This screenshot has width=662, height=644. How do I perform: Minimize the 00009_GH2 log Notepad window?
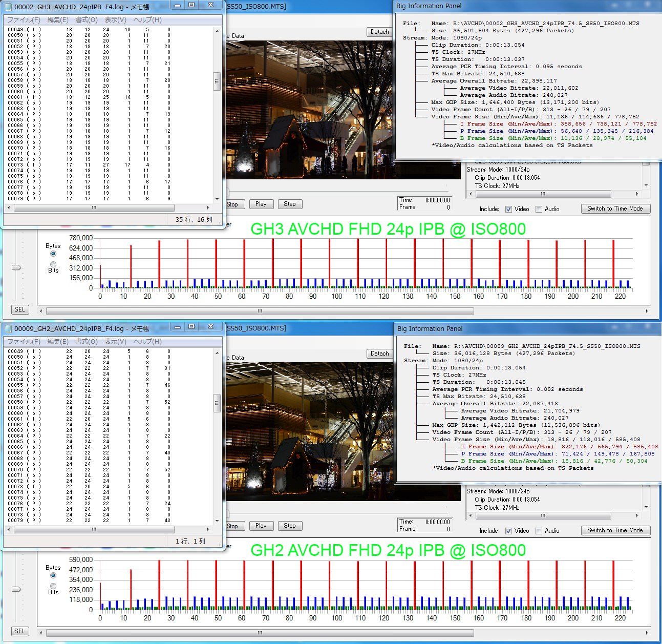(x=177, y=327)
